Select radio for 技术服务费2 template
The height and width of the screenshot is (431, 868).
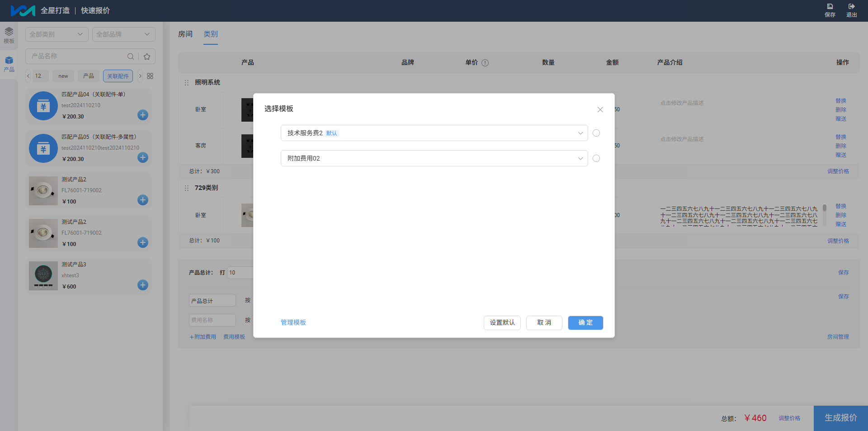[x=596, y=133]
